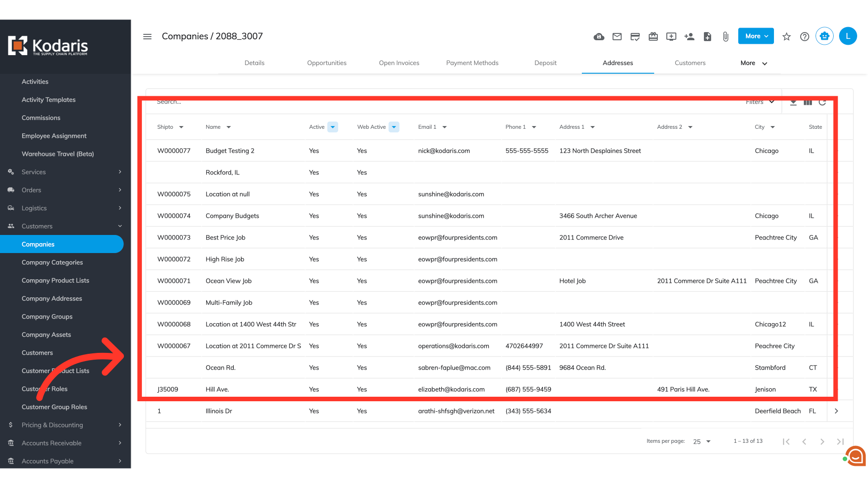Click the L user avatar
This screenshot has width=868, height=488.
pos(848,36)
